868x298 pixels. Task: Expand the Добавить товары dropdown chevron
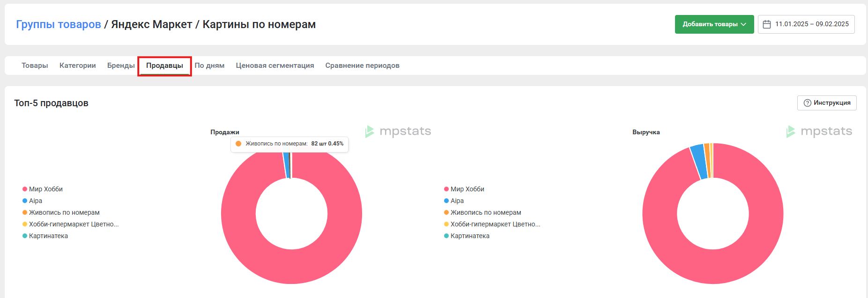point(743,24)
